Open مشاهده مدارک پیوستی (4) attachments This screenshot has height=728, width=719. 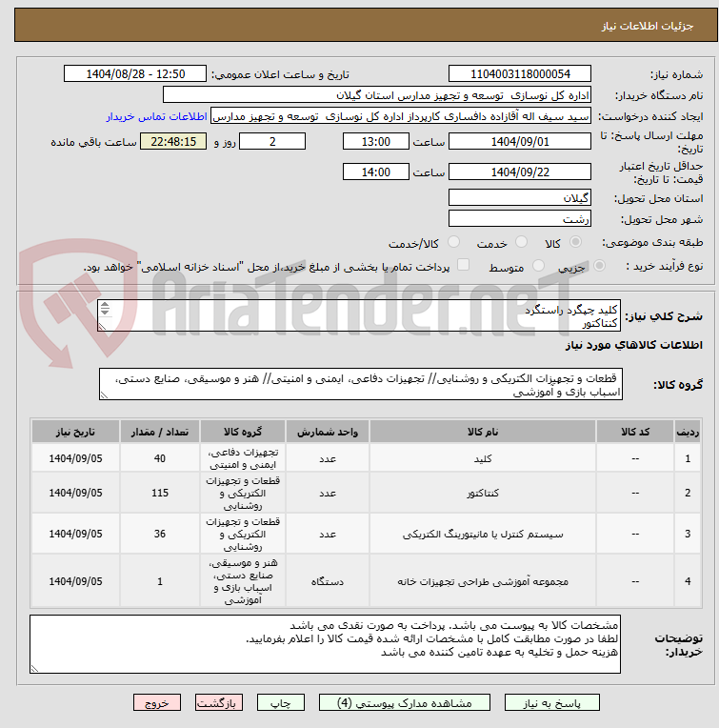click(x=404, y=703)
